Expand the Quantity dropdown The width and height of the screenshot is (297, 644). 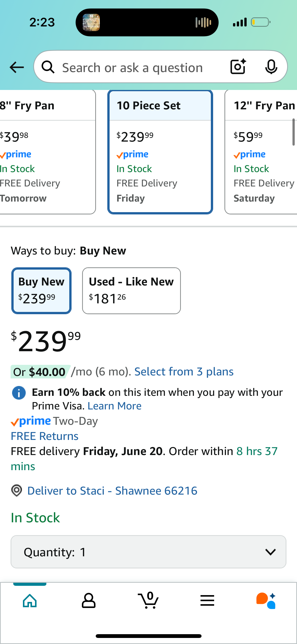148,552
